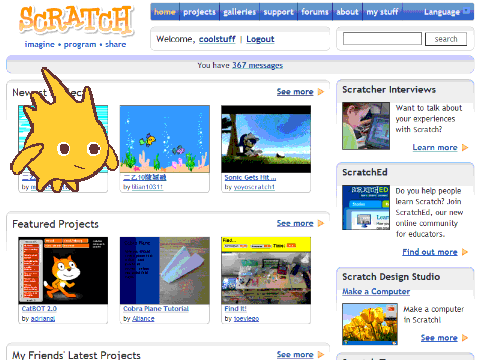The image size is (480, 360).
Task: Open the Find It! project thumbnail
Action: (266, 271)
